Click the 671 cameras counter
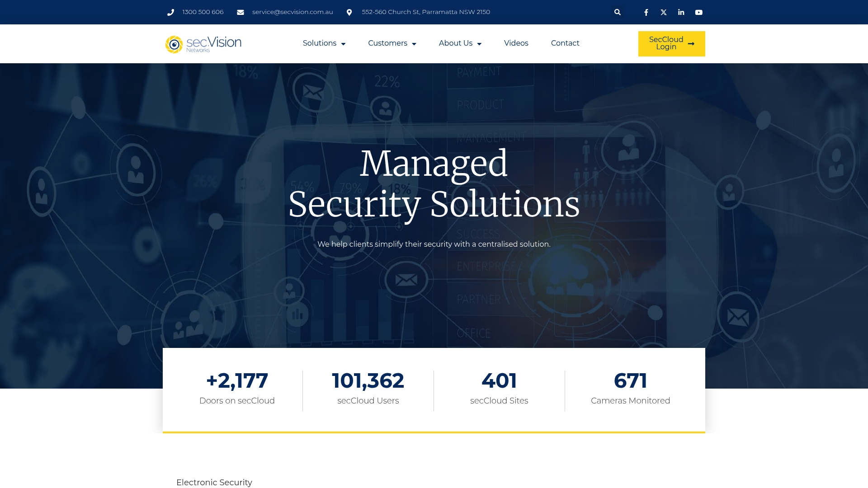The image size is (868, 488). point(630,380)
